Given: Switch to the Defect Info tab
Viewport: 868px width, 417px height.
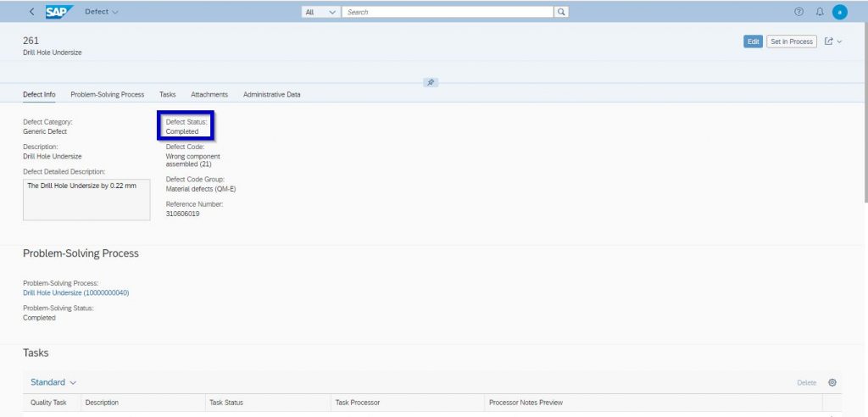Looking at the screenshot, I should 39,95.
